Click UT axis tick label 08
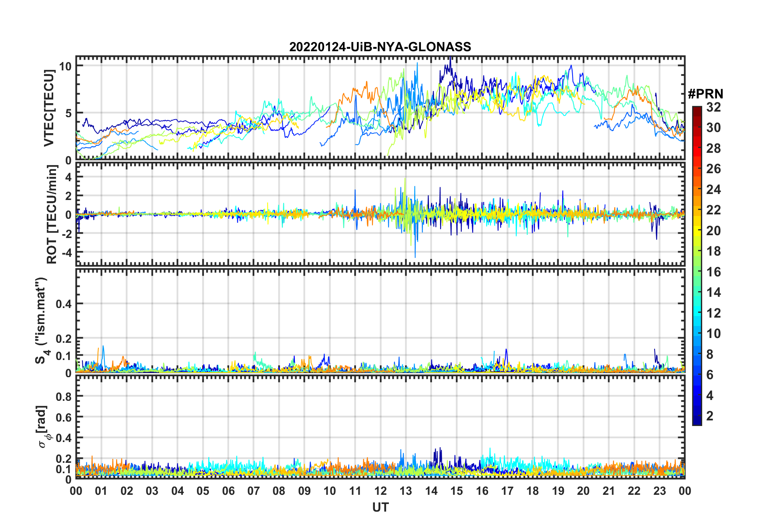The image size is (761, 532). point(279,491)
